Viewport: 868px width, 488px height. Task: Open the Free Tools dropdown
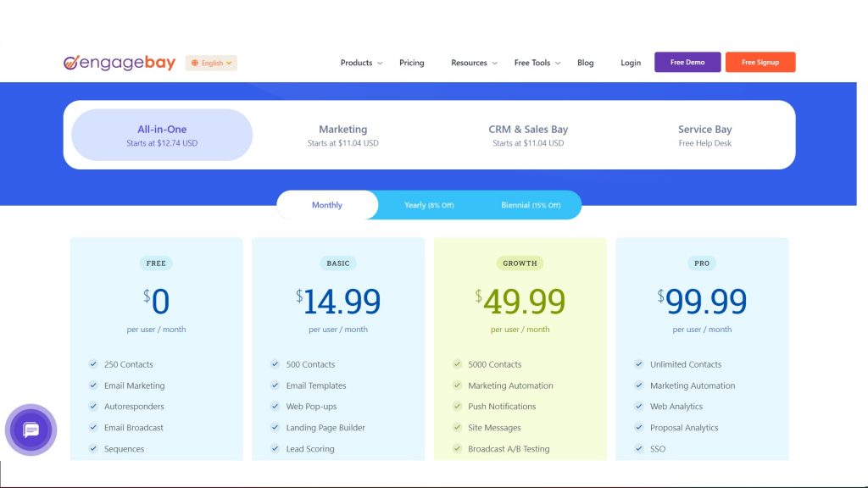(x=537, y=63)
